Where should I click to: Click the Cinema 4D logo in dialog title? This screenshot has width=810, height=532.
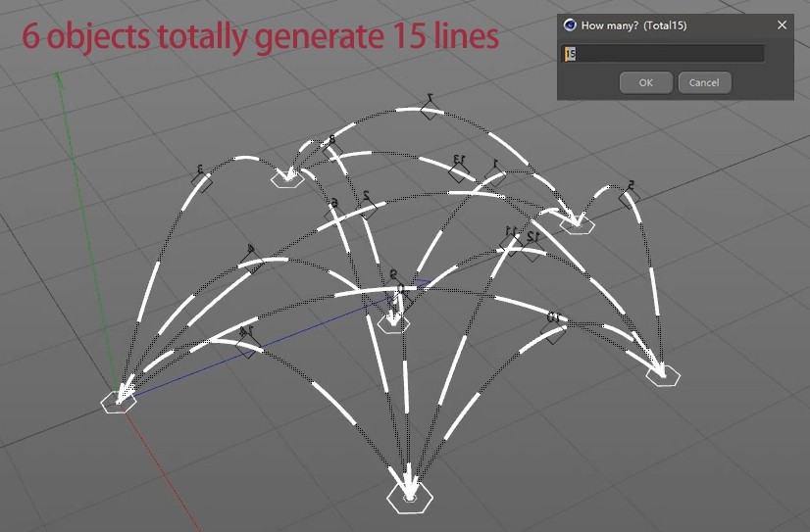pyautogui.click(x=570, y=24)
